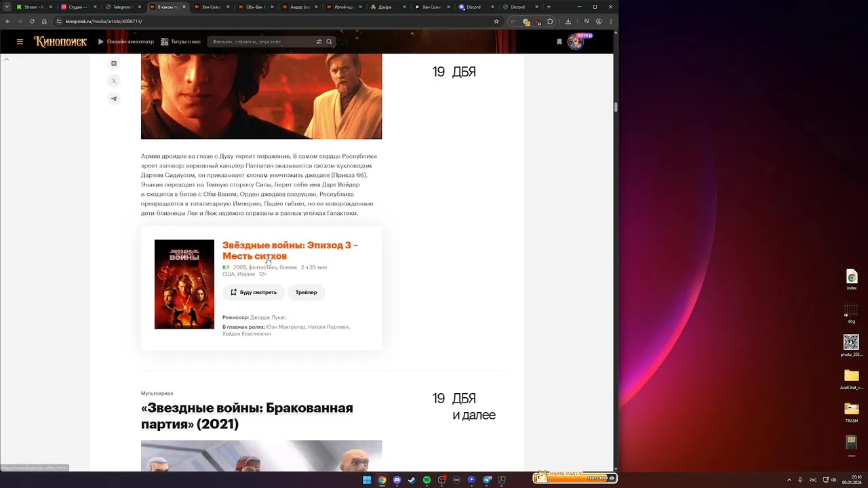
Task: Open advanced search filters icon
Action: click(x=319, y=42)
